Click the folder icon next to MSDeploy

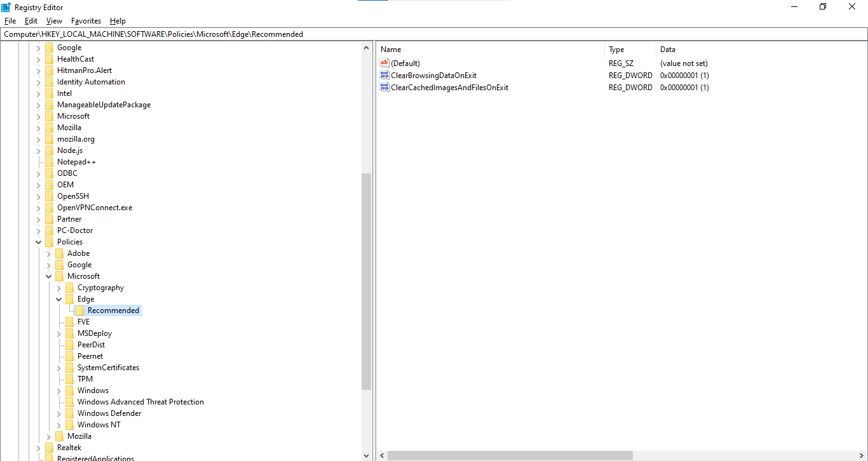point(69,333)
